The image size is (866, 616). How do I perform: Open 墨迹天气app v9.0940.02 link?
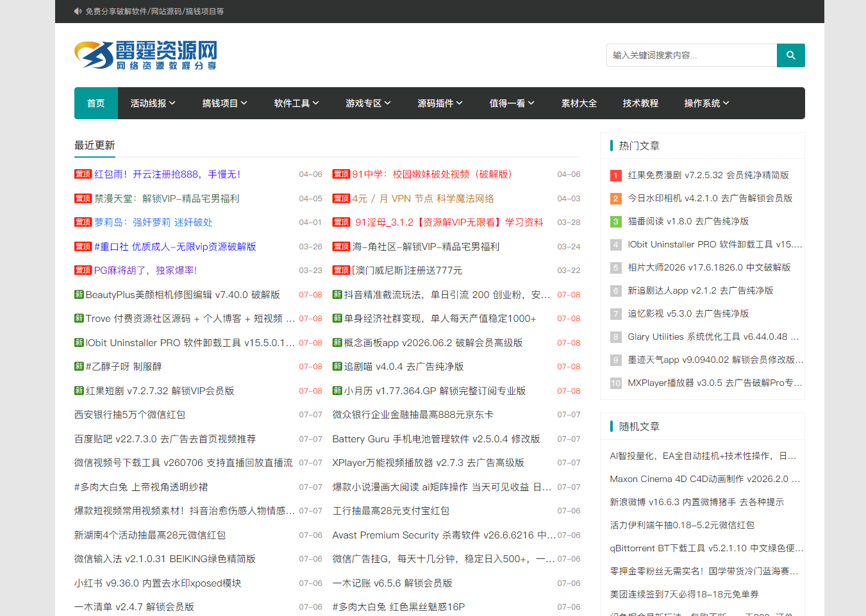[x=715, y=360]
